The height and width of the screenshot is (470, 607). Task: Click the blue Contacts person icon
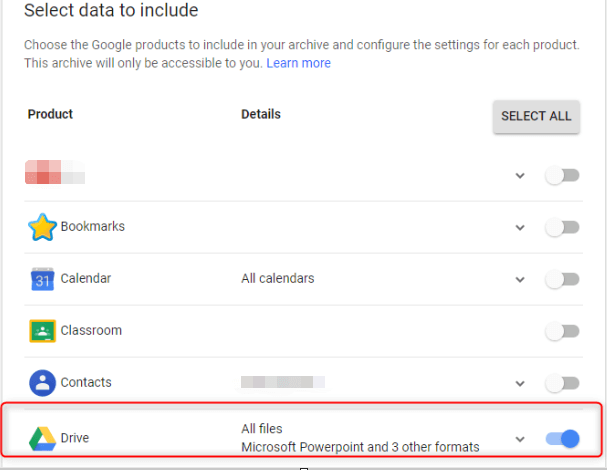(x=42, y=383)
